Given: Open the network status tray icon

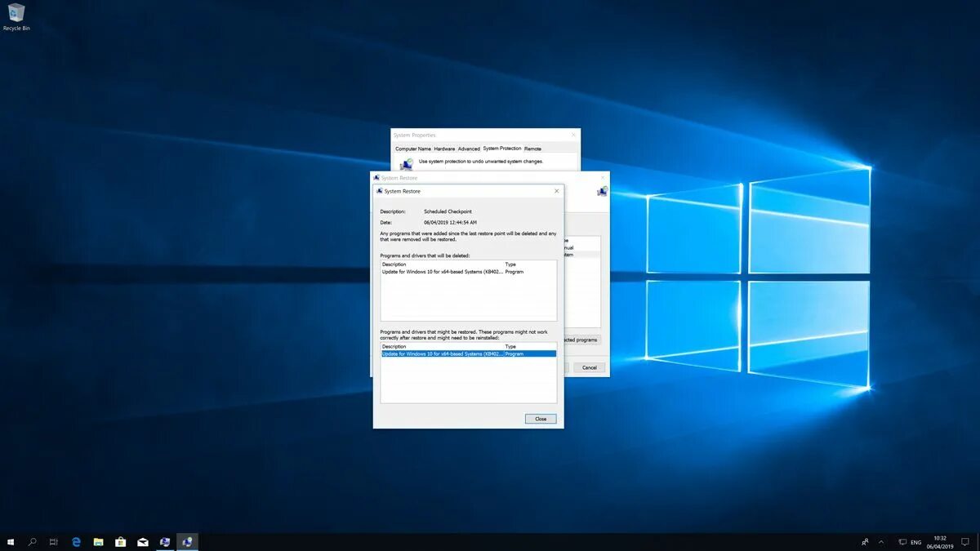Looking at the screenshot, I should [902, 542].
